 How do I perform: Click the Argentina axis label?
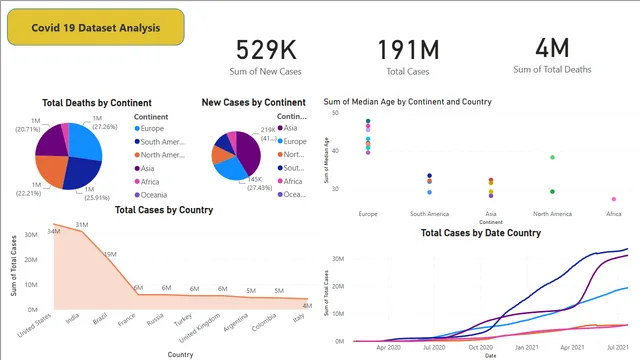click(236, 322)
